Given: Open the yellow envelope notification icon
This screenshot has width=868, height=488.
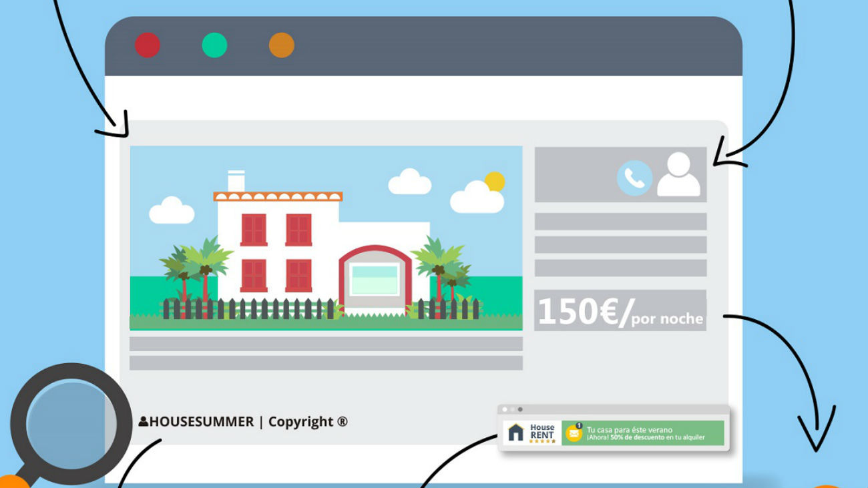Looking at the screenshot, I should click(x=574, y=434).
